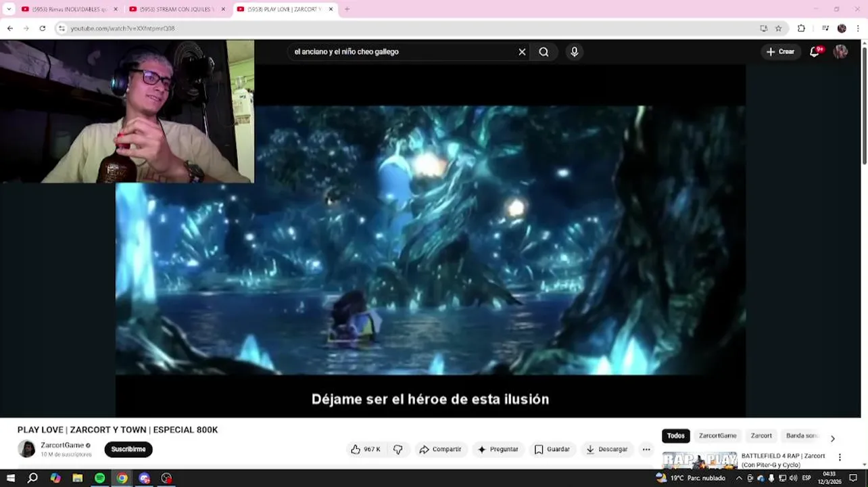This screenshot has width=868, height=487.
Task: Open BATTLEFIELD 4 RAP video thumbnail
Action: pyautogui.click(x=700, y=460)
